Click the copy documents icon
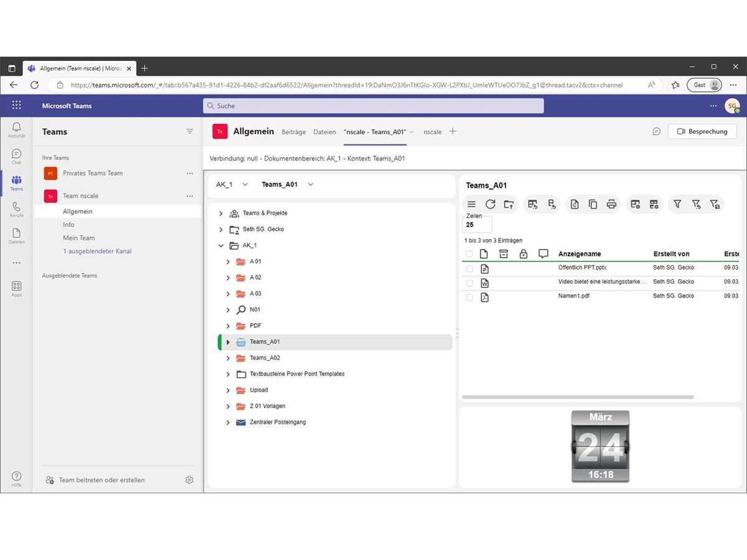747x560 pixels. click(x=593, y=204)
